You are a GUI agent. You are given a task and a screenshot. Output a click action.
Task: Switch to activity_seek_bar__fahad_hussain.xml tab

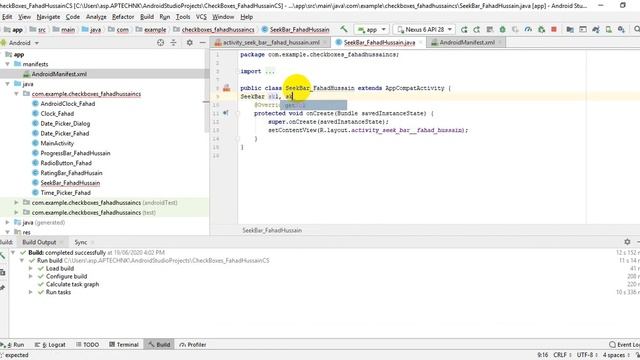[271, 42]
